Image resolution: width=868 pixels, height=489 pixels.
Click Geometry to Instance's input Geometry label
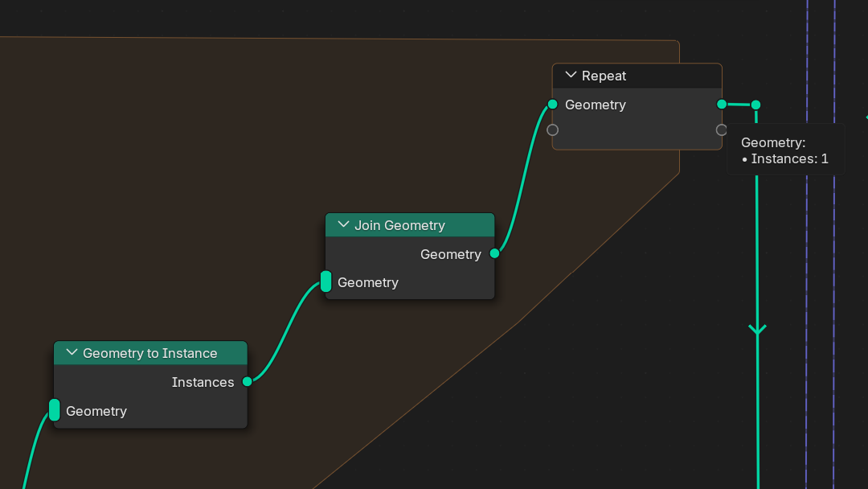click(96, 411)
